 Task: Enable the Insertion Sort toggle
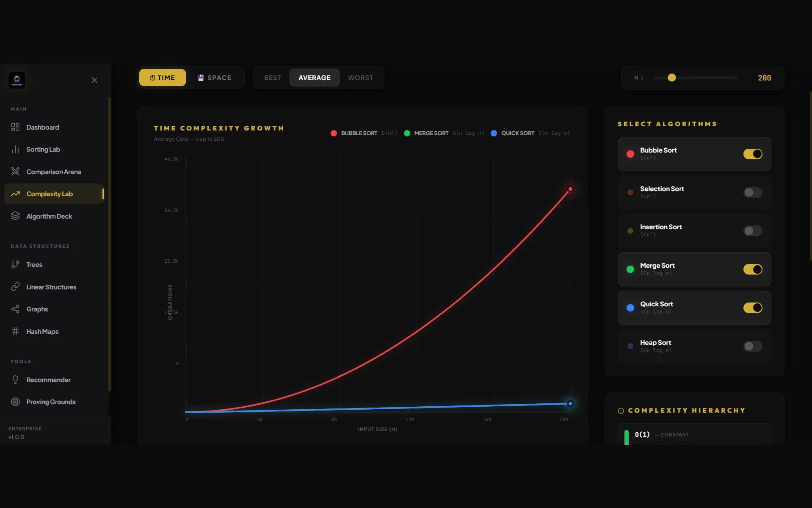(753, 230)
